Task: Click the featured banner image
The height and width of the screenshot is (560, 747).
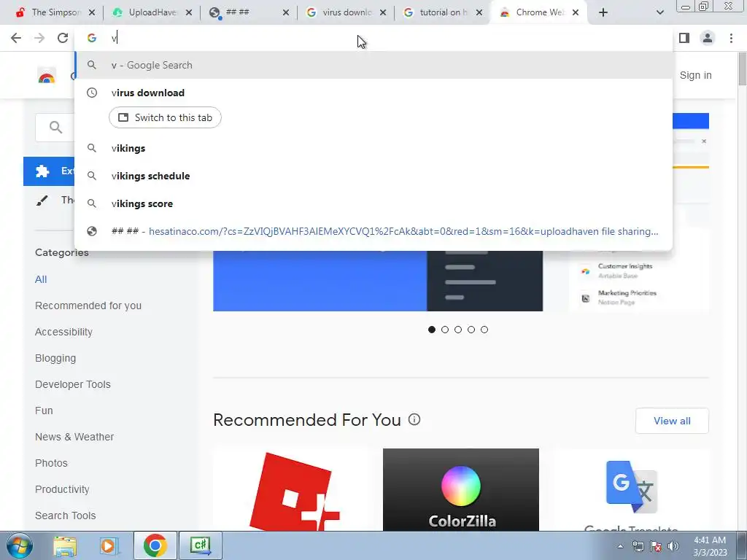Action: 378,281
